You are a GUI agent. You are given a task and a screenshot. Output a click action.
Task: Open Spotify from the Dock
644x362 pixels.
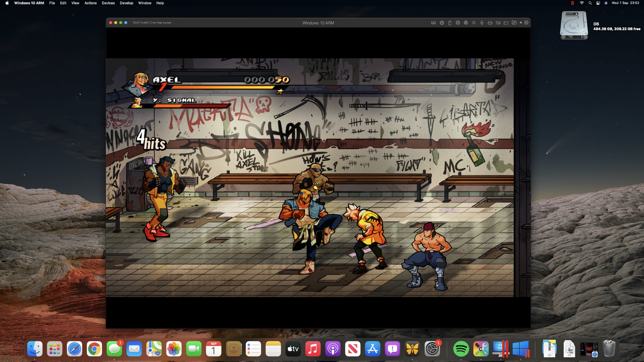tap(461, 348)
